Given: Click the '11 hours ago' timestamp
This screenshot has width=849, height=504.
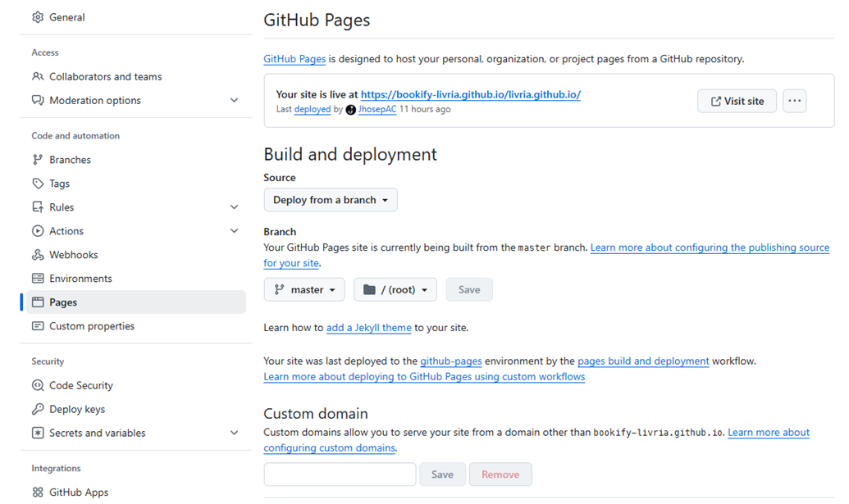Looking at the screenshot, I should point(425,109).
